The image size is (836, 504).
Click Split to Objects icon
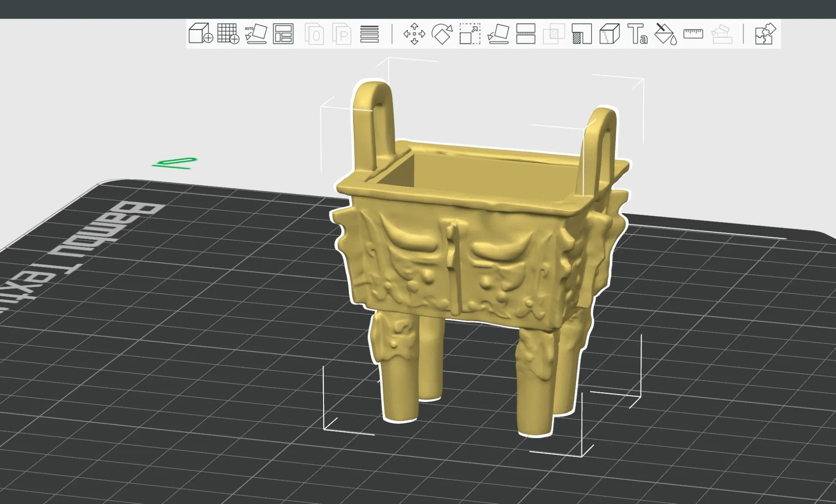(314, 34)
